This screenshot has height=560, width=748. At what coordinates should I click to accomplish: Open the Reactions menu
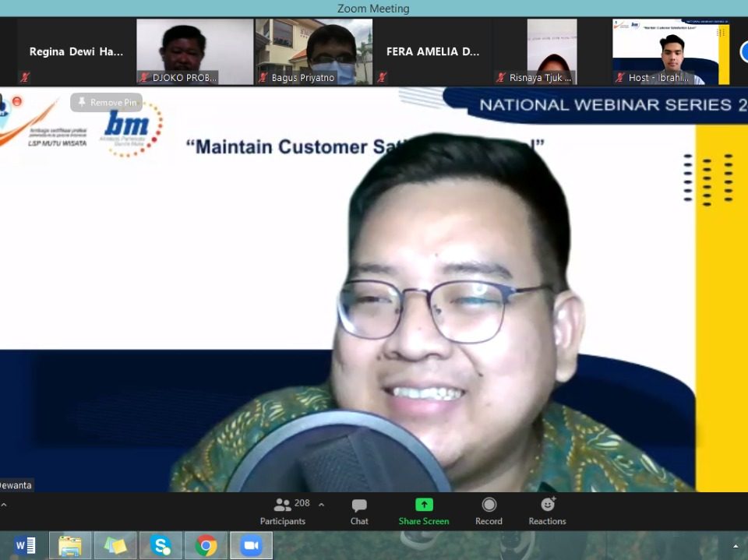[x=547, y=512]
